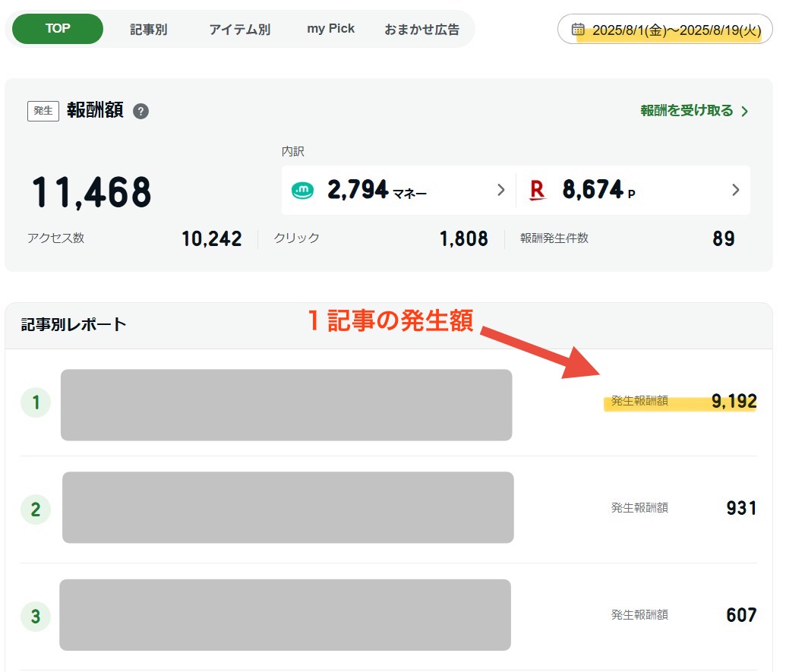Switch to the 記事別 tab
This screenshot has width=786, height=672.
(x=148, y=30)
